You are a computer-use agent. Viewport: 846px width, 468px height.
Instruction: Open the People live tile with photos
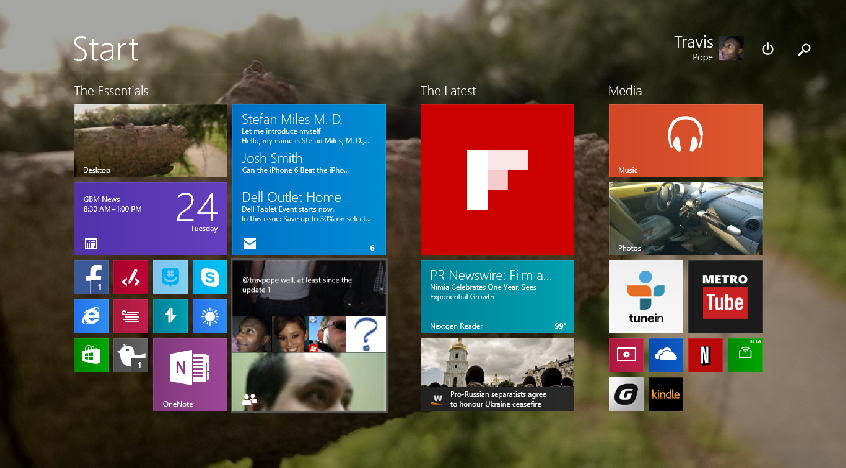[x=309, y=336]
